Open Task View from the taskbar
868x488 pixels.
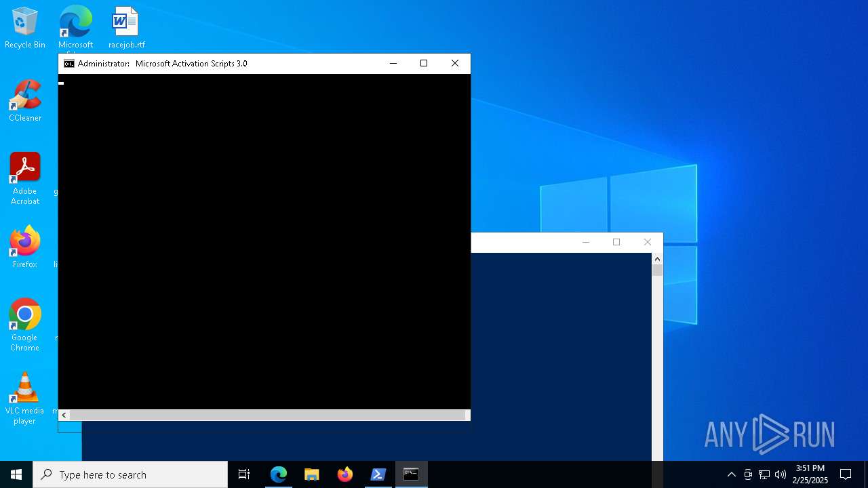point(244,474)
